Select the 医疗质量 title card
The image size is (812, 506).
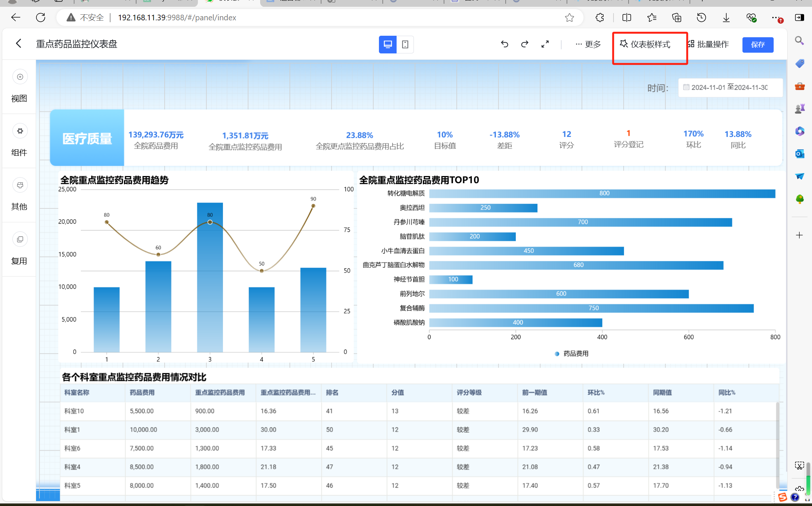87,138
